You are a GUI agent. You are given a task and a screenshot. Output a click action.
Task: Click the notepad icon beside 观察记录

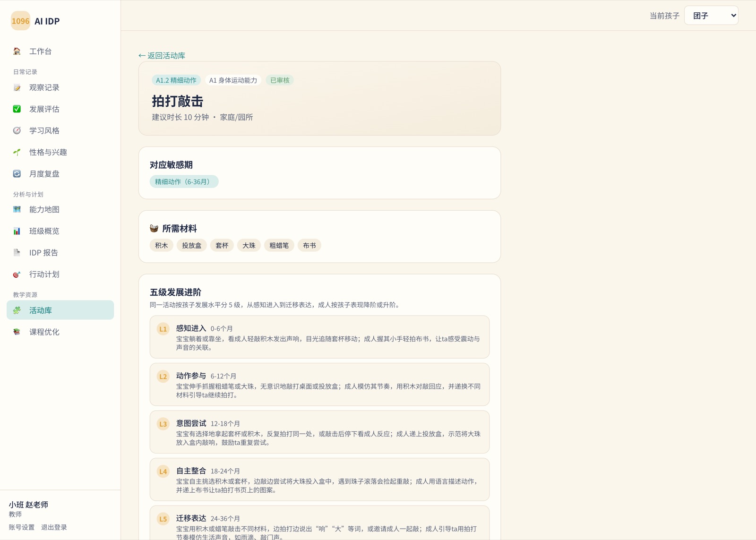point(17,87)
